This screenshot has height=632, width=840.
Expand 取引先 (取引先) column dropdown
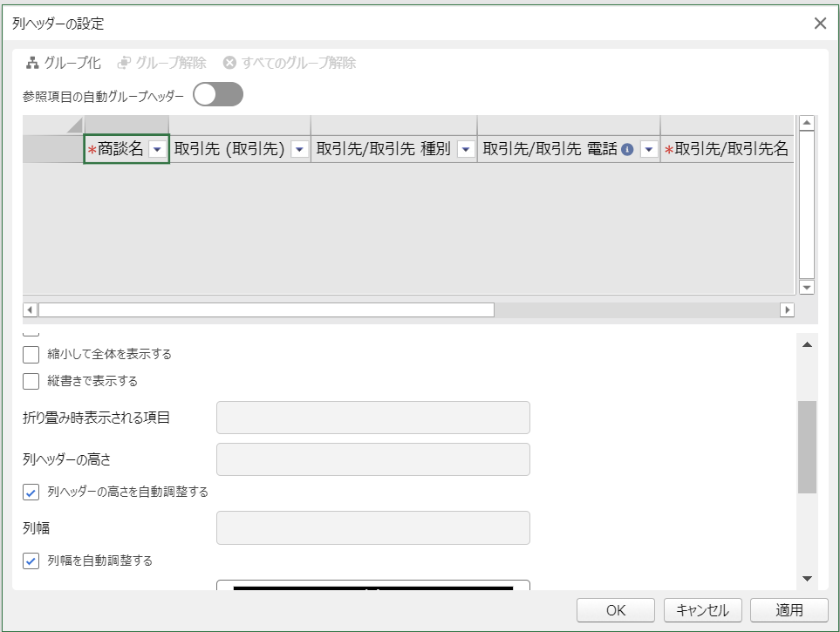pos(299,149)
